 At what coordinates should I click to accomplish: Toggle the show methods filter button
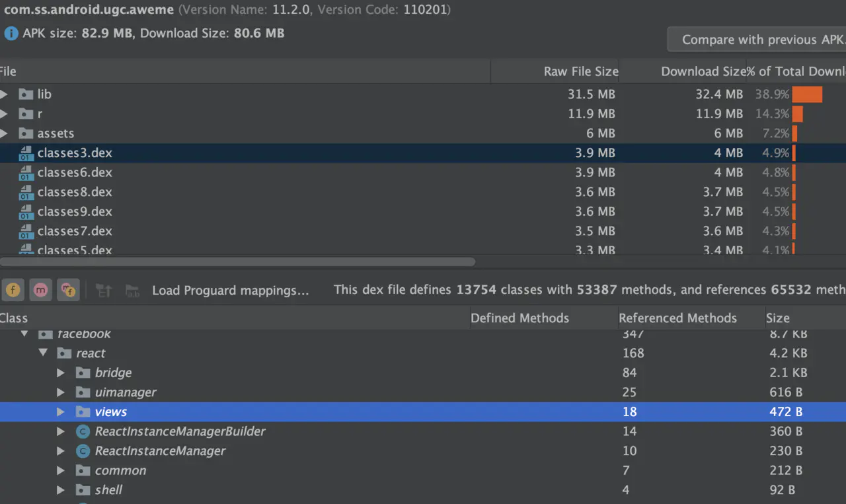click(x=41, y=289)
